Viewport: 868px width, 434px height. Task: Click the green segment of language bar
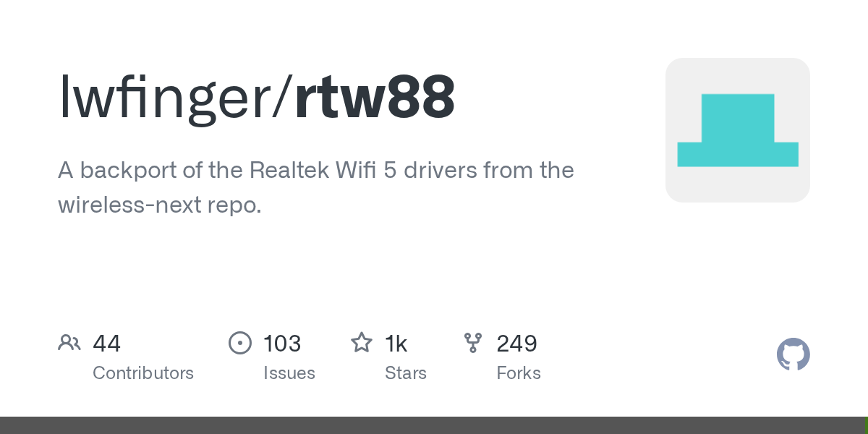pos(866,425)
